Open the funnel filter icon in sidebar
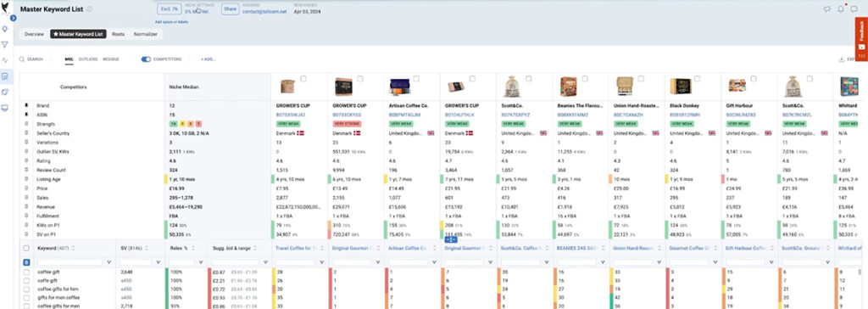The image size is (868, 309). [x=5, y=44]
